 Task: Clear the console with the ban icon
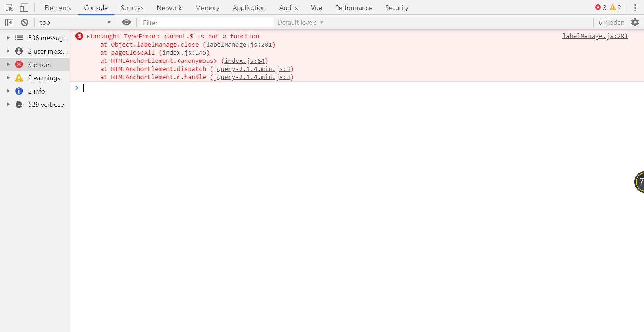pos(25,23)
